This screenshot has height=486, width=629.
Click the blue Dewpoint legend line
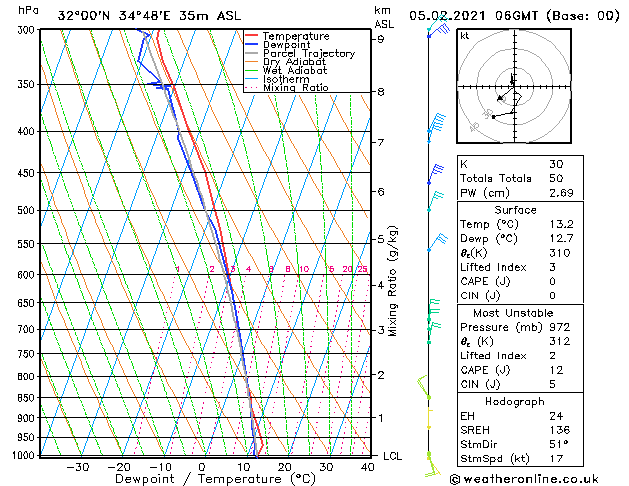pos(251,44)
